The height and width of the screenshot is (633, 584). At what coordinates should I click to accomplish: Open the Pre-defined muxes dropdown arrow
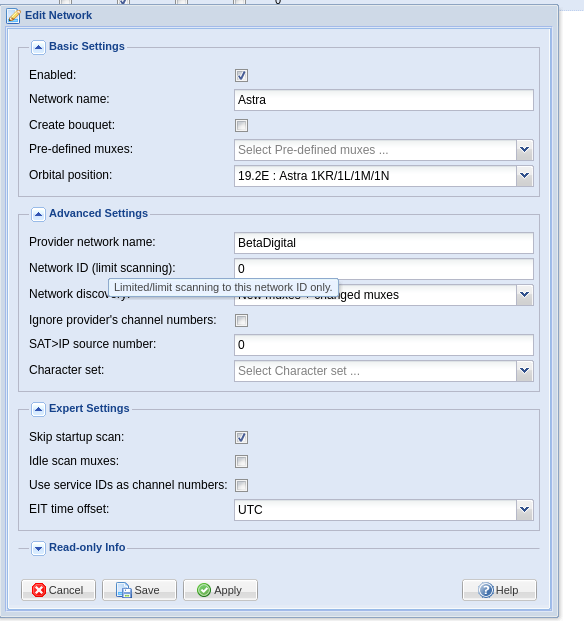coord(525,150)
